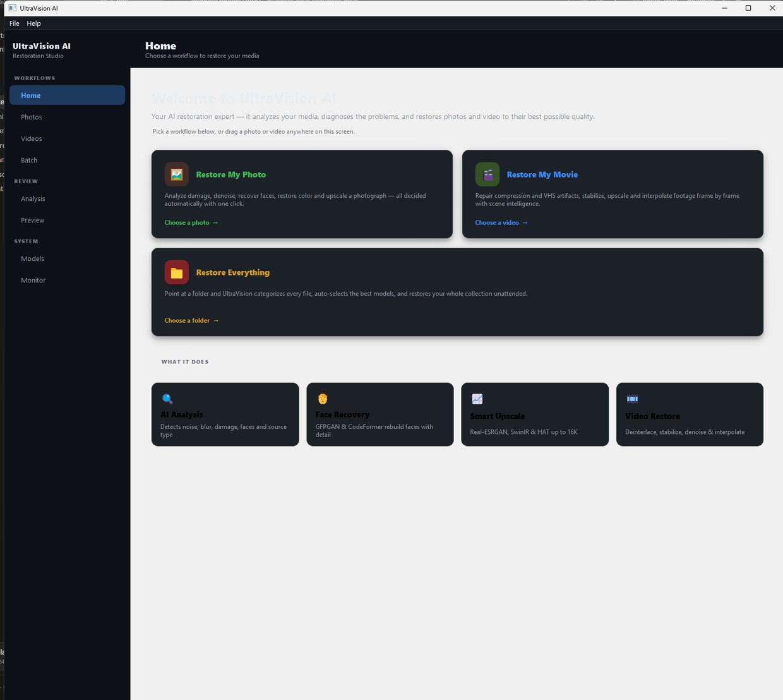Click the Restore My Movie clapperboard icon
The width and height of the screenshot is (783, 700).
[487, 174]
